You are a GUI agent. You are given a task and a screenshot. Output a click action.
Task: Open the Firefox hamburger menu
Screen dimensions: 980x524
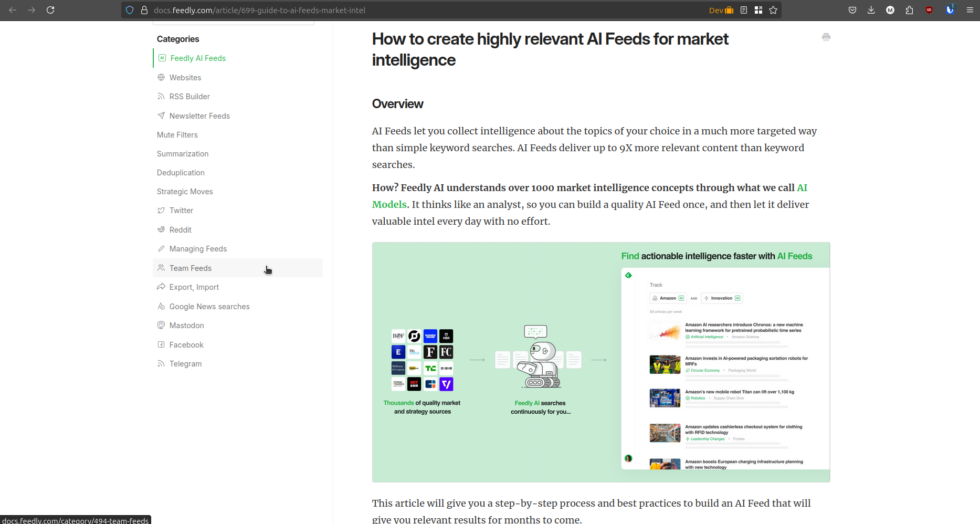click(x=970, y=10)
